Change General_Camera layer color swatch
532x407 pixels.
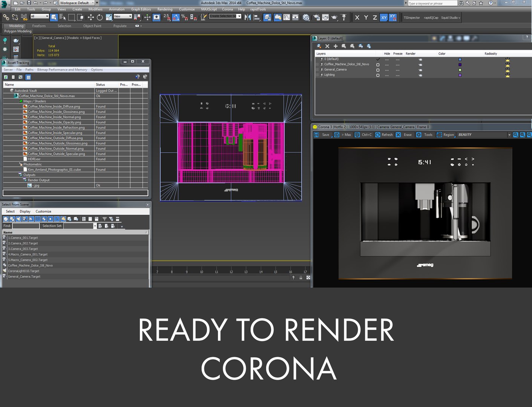click(460, 70)
